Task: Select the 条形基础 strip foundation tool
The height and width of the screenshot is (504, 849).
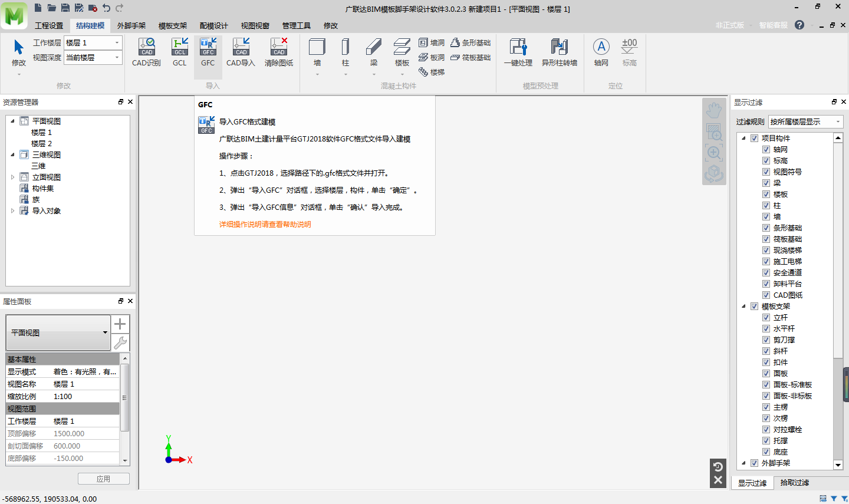Action: pyautogui.click(x=470, y=42)
